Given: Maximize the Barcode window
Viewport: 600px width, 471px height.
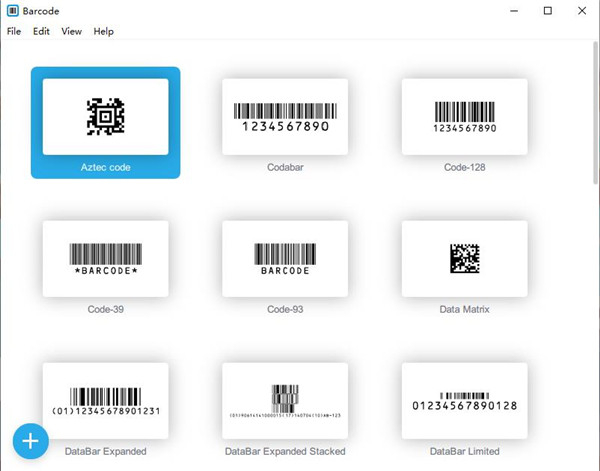Looking at the screenshot, I should pyautogui.click(x=548, y=11).
